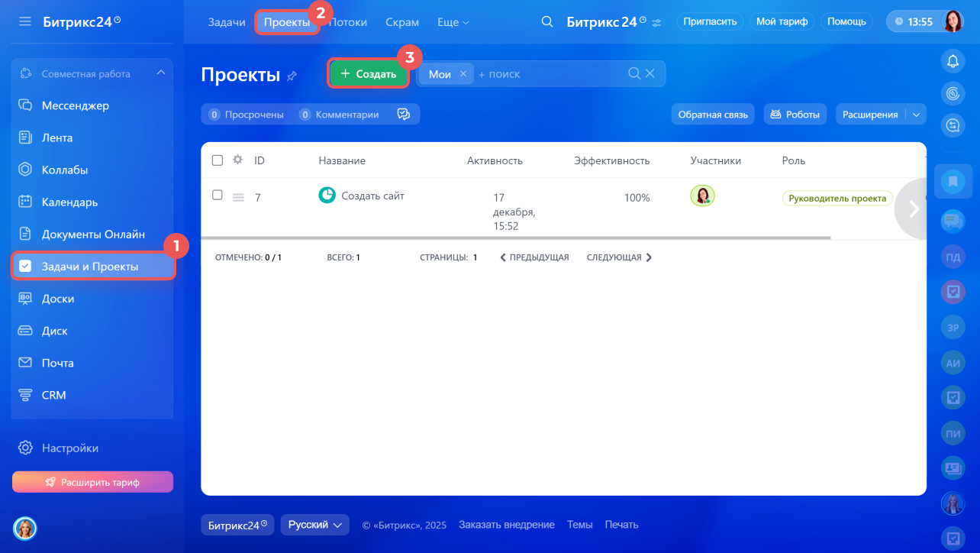Image resolution: width=980 pixels, height=553 pixels.
Task: Show the Комментарии counter filter
Action: click(338, 115)
